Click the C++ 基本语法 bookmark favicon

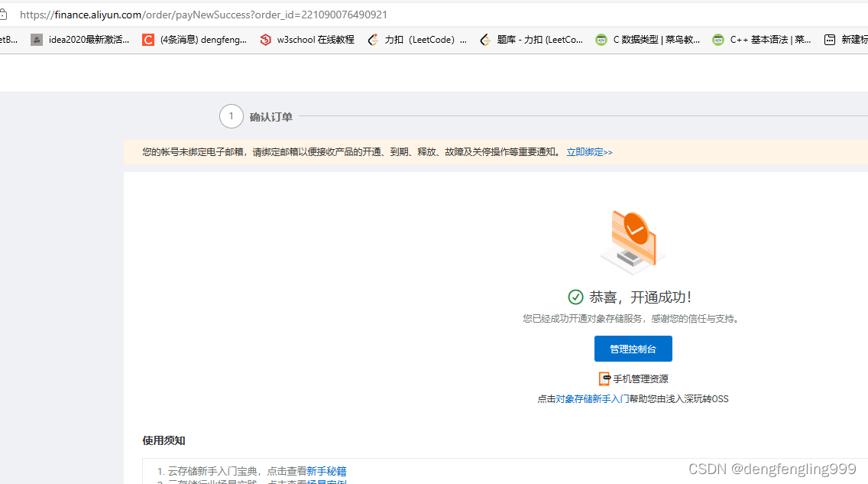(x=718, y=39)
